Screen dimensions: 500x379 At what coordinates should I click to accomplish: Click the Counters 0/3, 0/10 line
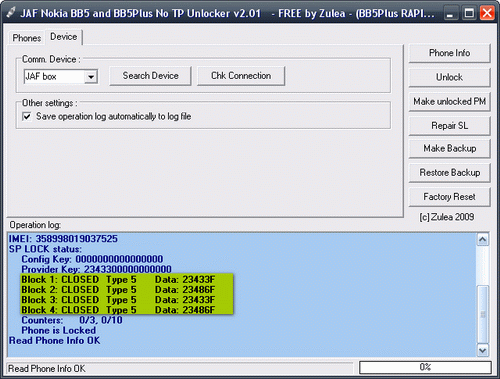(72, 320)
